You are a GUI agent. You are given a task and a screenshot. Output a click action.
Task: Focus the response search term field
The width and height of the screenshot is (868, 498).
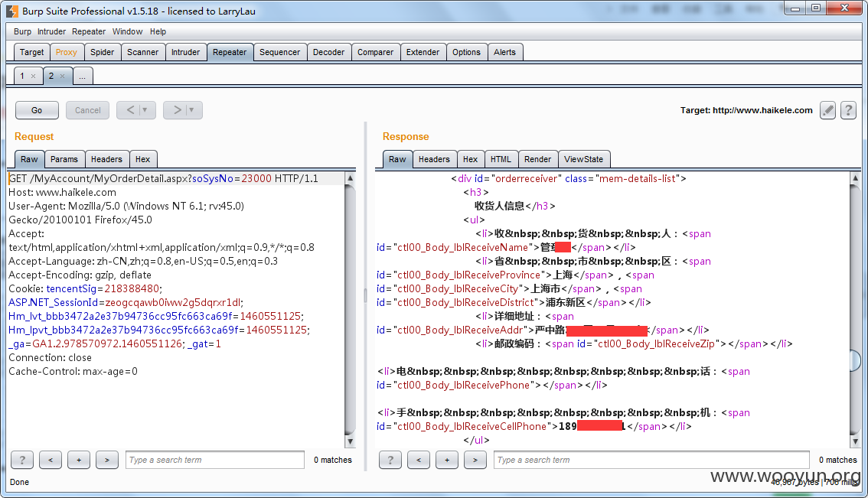tap(651, 460)
